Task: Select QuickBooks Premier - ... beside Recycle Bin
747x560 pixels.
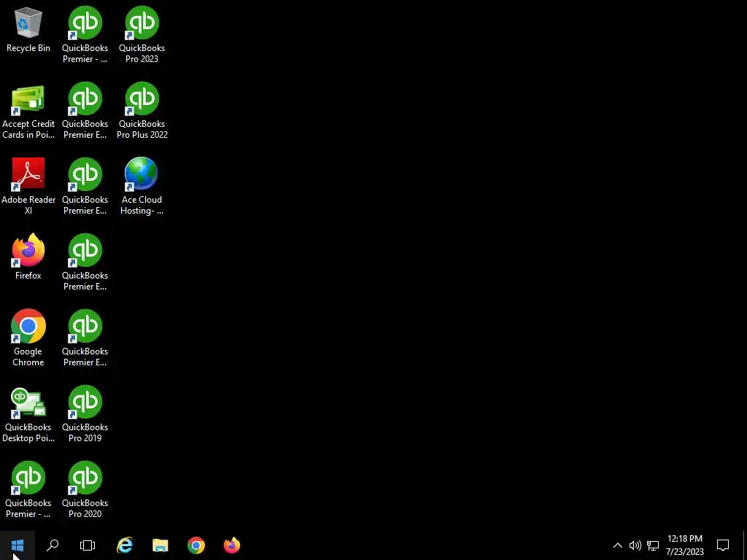Action: [x=85, y=35]
